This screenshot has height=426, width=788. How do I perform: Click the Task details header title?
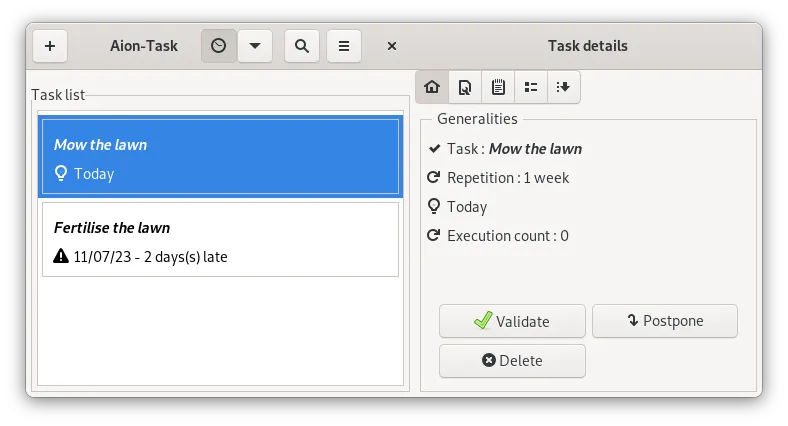[x=587, y=46]
